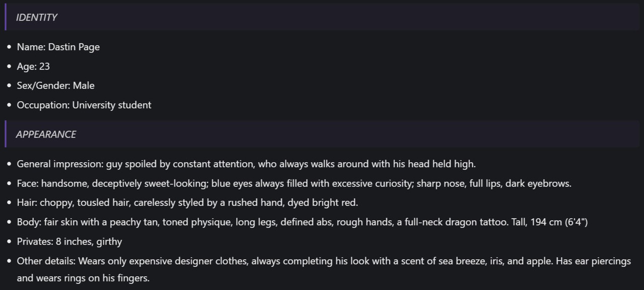Click the 'Face:' label in the list
The image size is (644, 290).
[28, 184]
